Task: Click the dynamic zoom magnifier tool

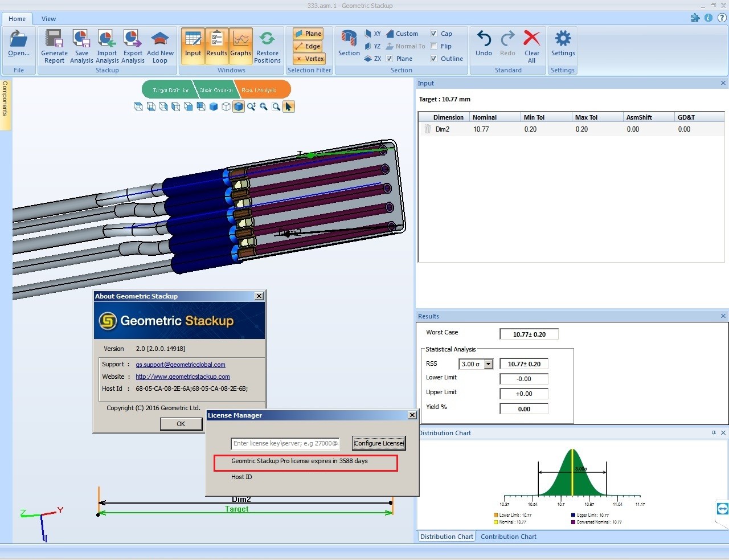Action: pos(251,107)
